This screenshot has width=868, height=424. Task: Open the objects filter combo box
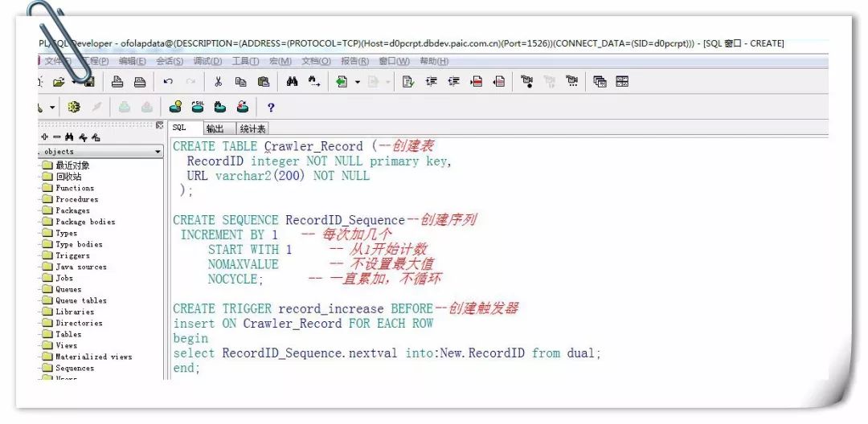tap(100, 152)
